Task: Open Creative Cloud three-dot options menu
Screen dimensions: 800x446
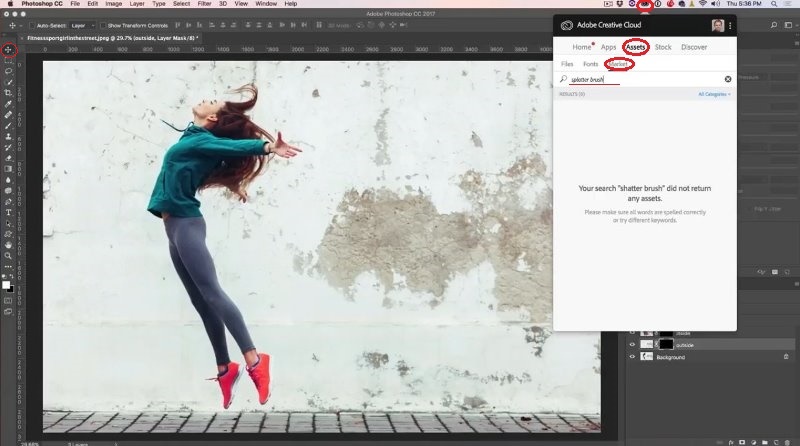Action: (x=730, y=25)
